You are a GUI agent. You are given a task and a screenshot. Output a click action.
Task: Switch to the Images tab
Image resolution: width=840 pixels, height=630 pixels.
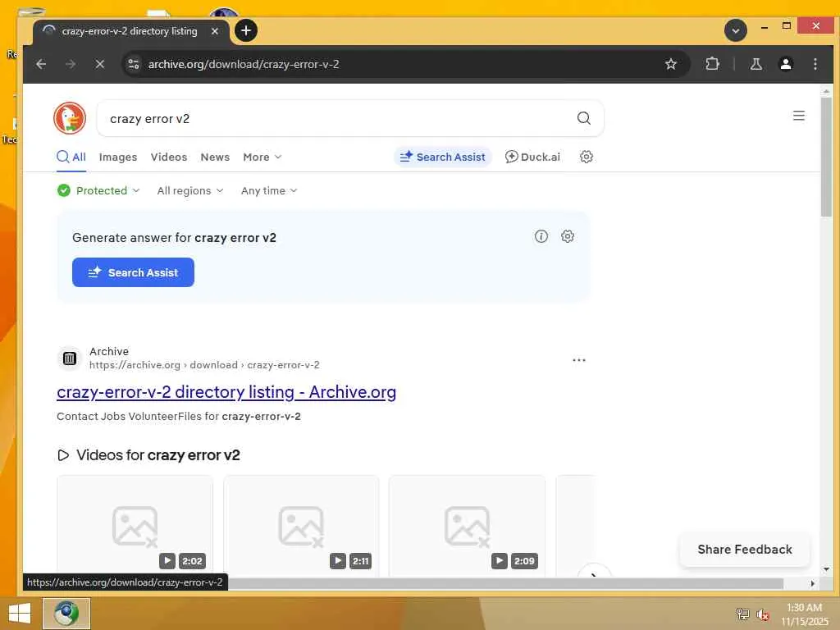click(x=118, y=157)
